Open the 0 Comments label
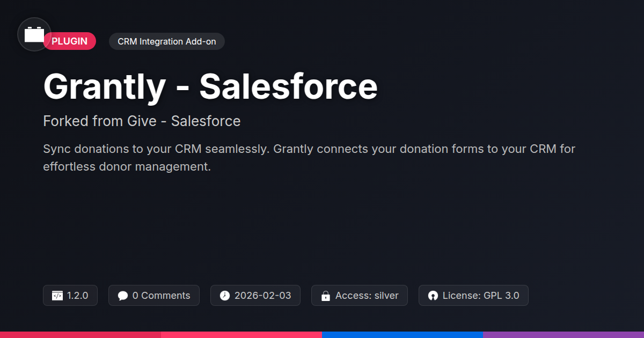The image size is (644, 338). [x=161, y=296]
